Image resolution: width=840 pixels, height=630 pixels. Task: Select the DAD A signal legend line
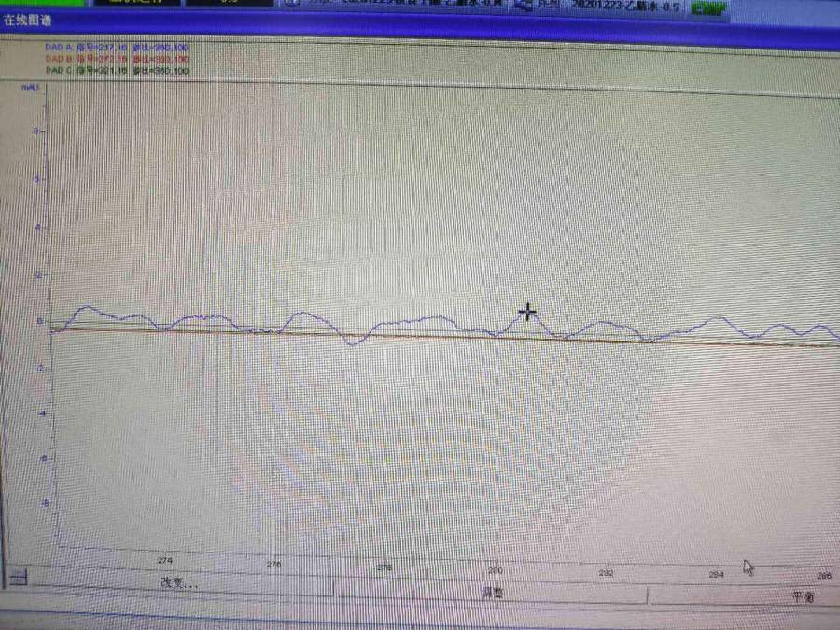coord(117,48)
